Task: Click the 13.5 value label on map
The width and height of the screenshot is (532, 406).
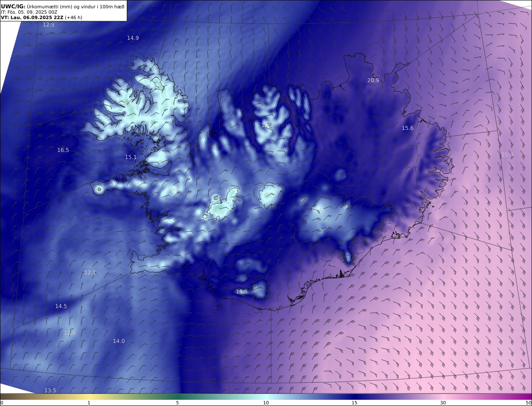Action: point(50,391)
